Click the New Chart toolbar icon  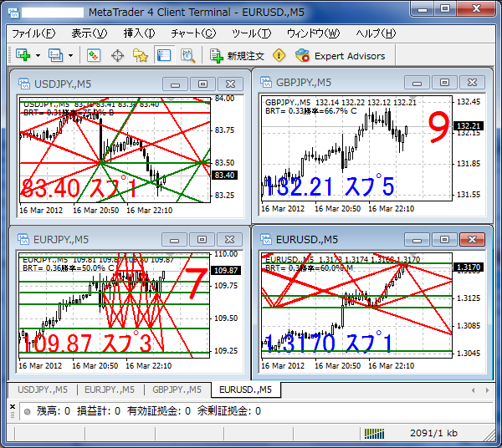23,55
